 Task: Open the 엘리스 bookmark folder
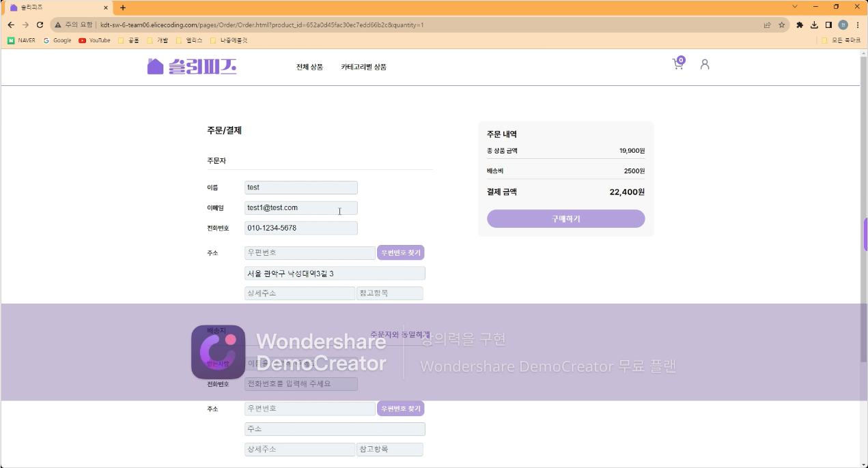[189, 40]
